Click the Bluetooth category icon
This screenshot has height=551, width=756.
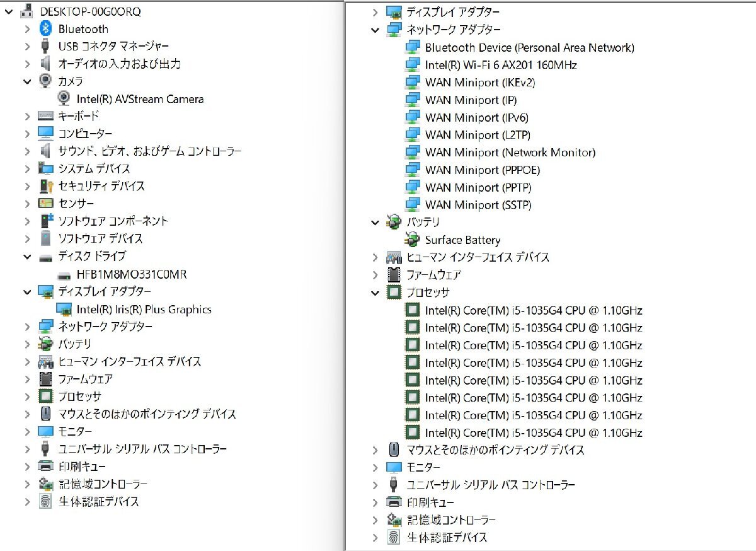(x=45, y=28)
